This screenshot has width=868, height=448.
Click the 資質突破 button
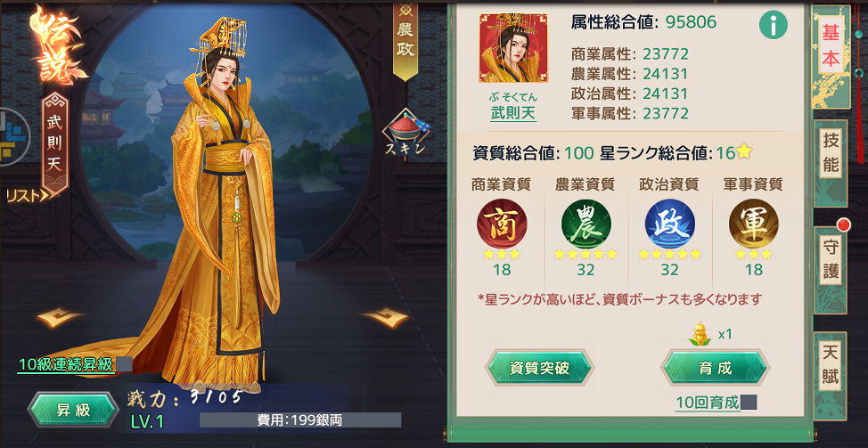(x=539, y=367)
